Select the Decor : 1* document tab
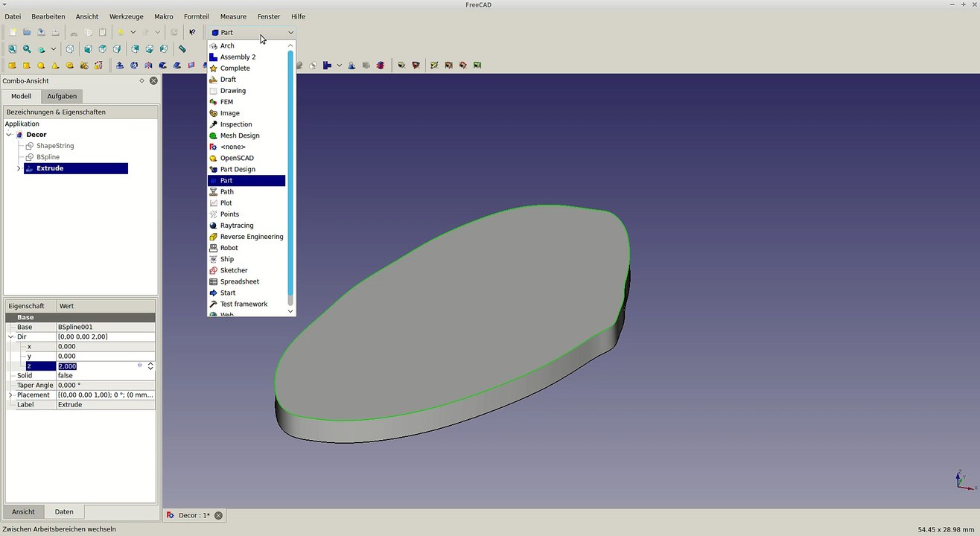 (x=194, y=515)
